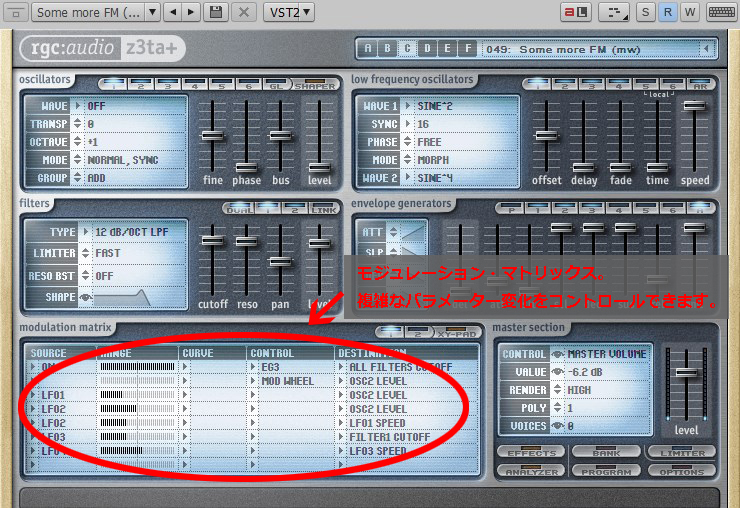This screenshot has width=740, height=508.
Task: Open the oscillator WAVE selector arrow
Action: [78, 106]
